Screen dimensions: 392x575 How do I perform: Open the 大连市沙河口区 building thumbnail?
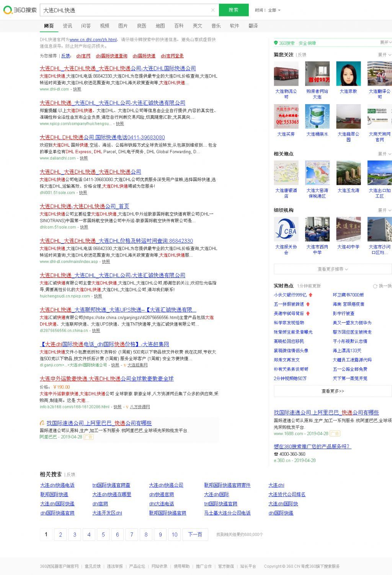pyautogui.click(x=379, y=229)
